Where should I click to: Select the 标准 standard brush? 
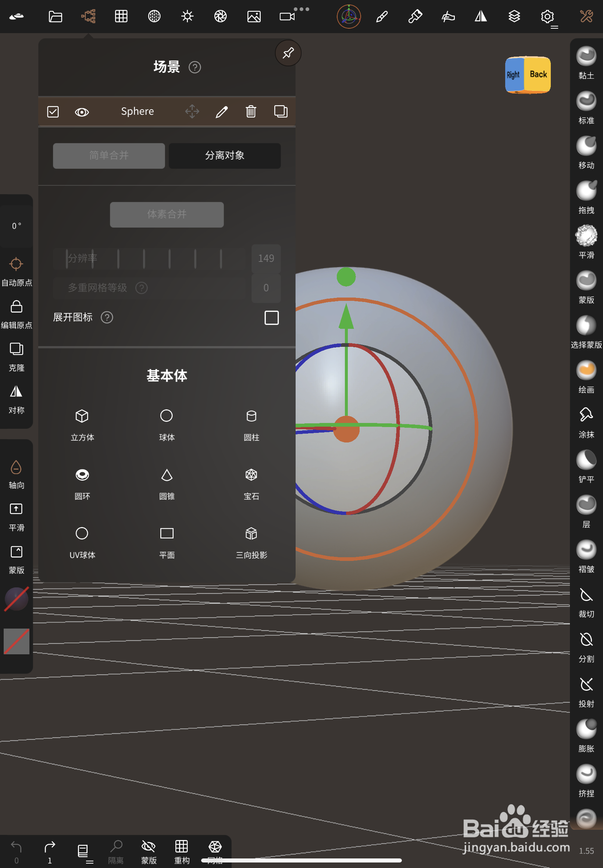tap(586, 108)
